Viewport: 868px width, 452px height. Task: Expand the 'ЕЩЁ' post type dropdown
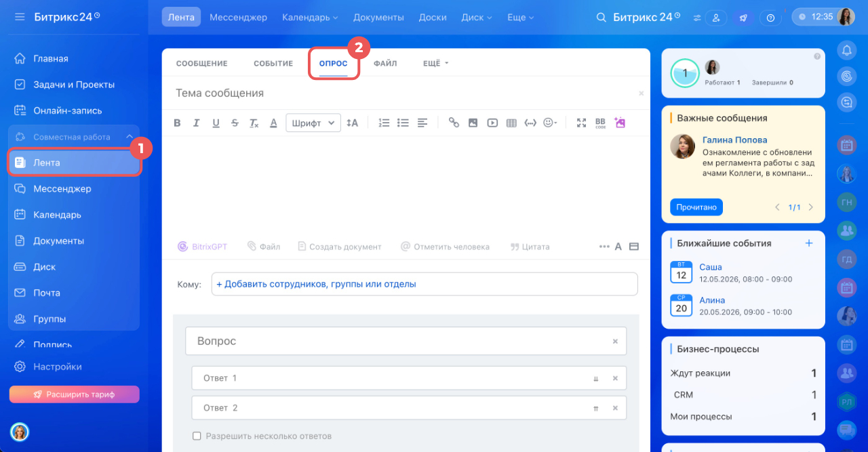click(x=436, y=64)
